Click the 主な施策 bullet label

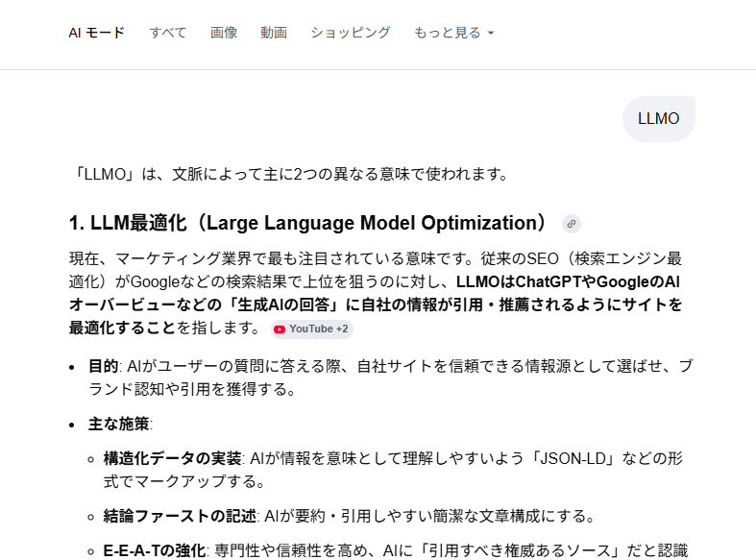tap(119, 425)
